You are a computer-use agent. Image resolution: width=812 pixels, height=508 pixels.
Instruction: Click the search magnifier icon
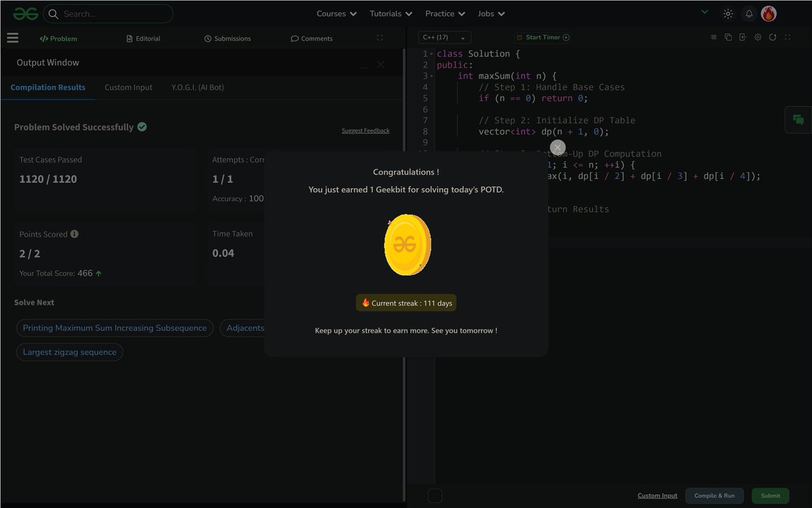(x=53, y=14)
